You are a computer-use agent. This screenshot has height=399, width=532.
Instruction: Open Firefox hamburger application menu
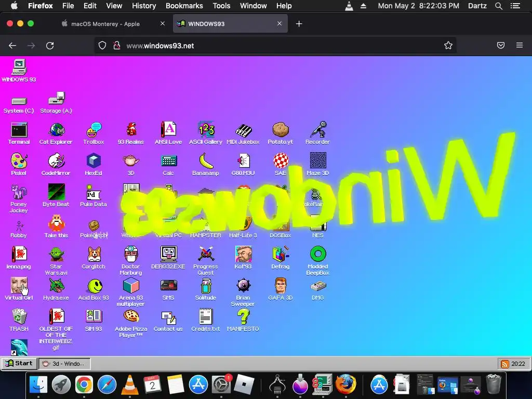[x=520, y=45]
